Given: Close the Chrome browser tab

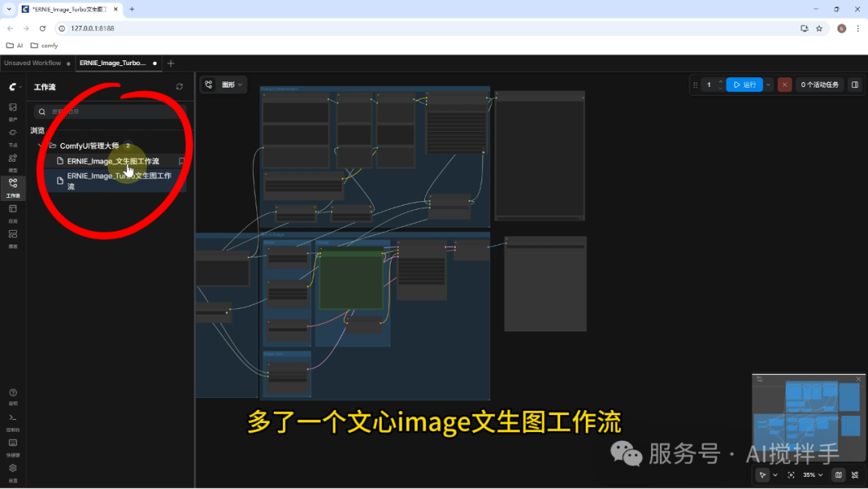Looking at the screenshot, I should [x=116, y=10].
